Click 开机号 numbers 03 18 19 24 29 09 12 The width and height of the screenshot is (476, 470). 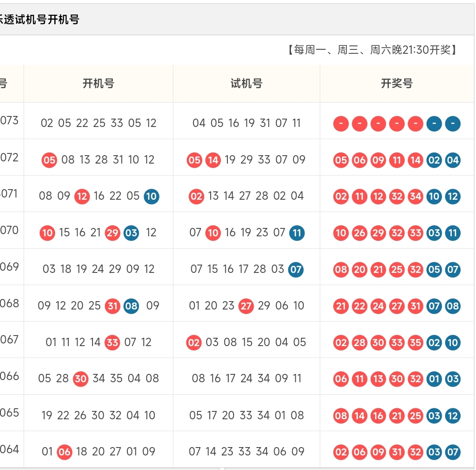(x=98, y=269)
